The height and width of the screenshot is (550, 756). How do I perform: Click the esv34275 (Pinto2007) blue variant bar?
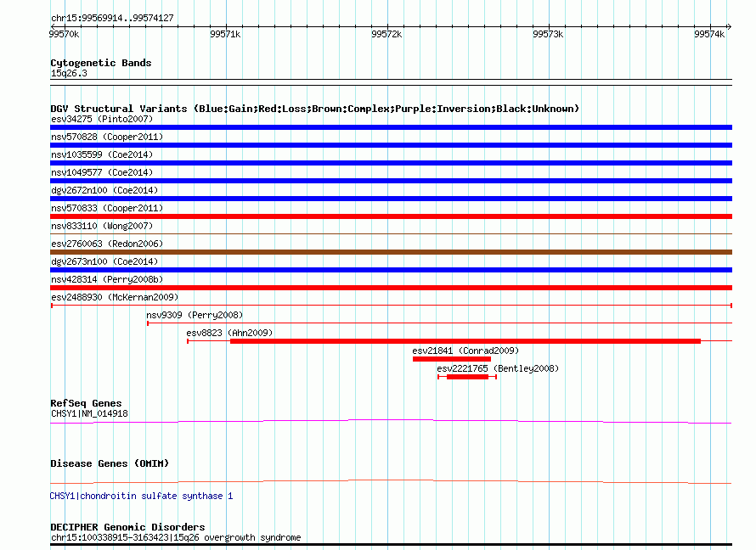point(391,127)
